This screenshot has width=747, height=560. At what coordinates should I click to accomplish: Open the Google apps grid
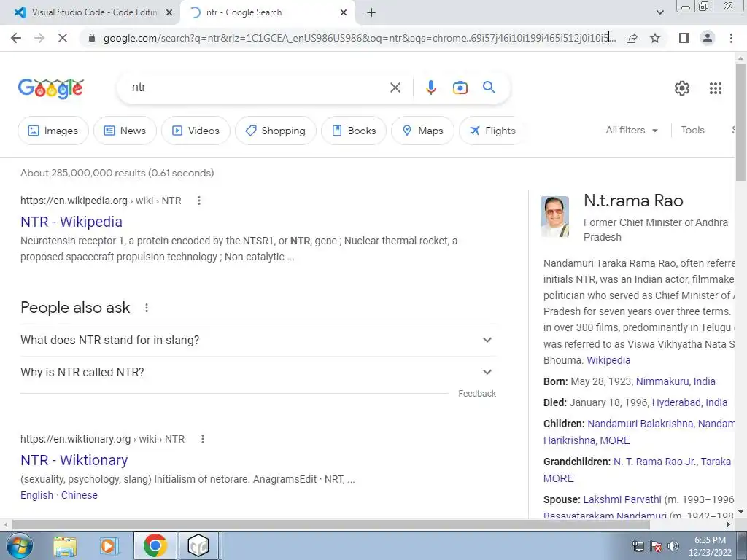pos(715,88)
